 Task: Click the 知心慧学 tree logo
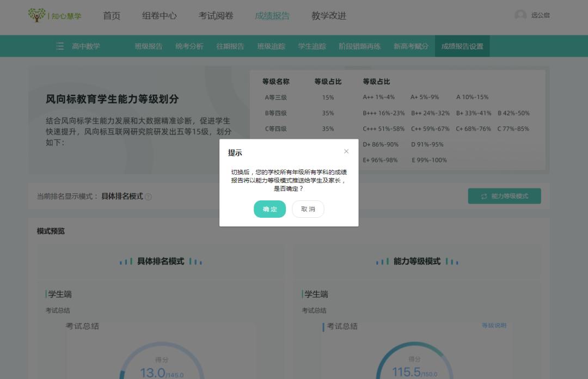(37, 15)
